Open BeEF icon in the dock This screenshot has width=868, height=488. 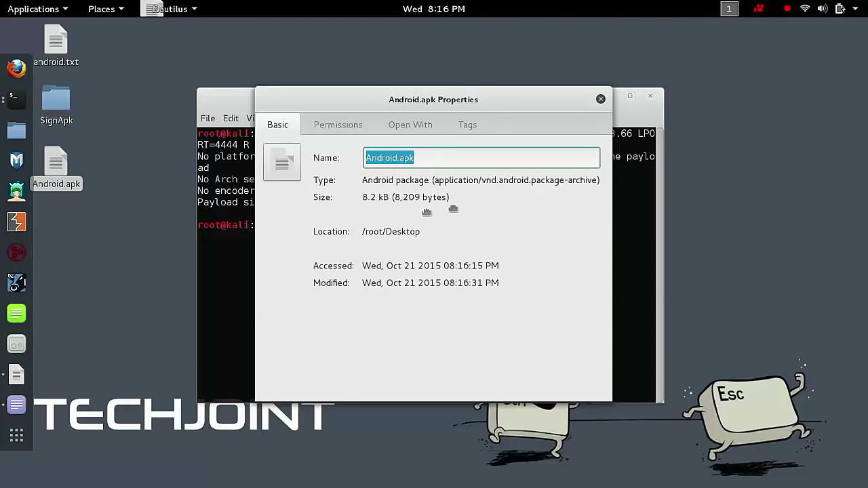pyautogui.click(x=16, y=283)
